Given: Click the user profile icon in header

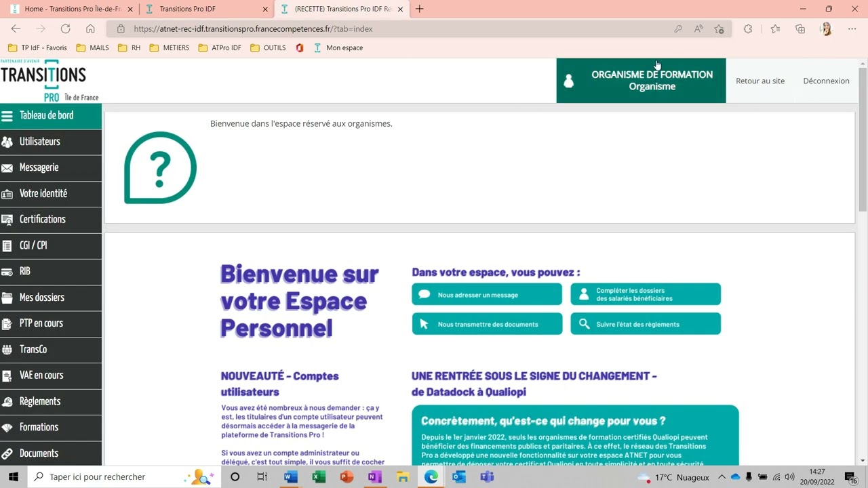Looking at the screenshot, I should [569, 81].
